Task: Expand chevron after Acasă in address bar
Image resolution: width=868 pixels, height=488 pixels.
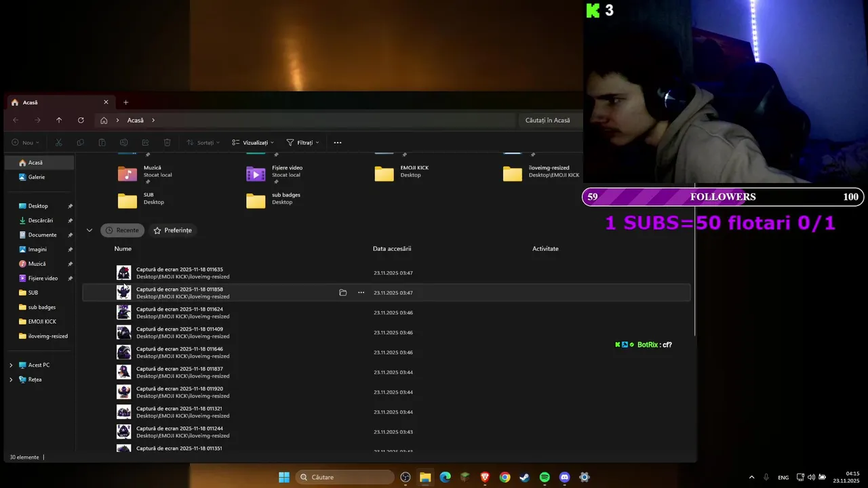Action: click(x=153, y=120)
